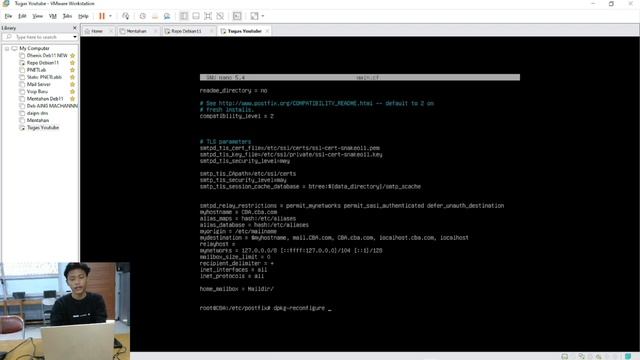Close the Home tab
Image resolution: width=640 pixels, height=360 pixels.
[111, 31]
